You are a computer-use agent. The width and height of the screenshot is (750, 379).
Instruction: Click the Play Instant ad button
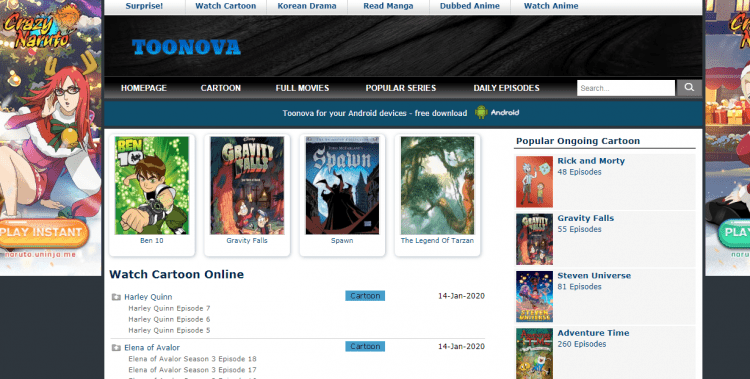coord(43,233)
